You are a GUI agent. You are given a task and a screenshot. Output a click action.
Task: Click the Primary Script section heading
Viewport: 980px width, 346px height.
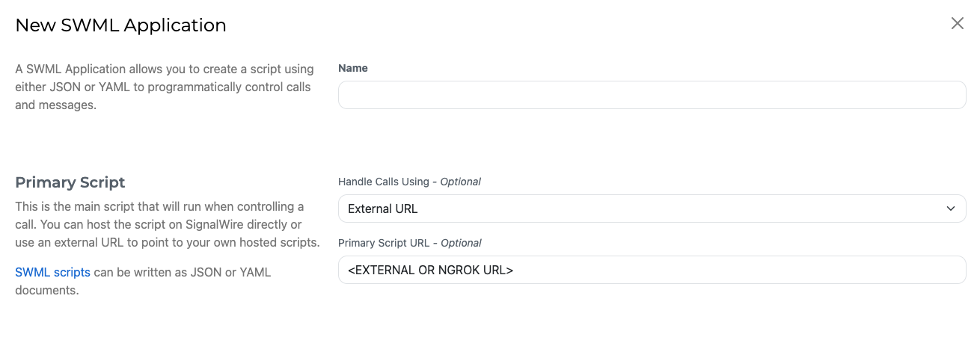tap(70, 182)
